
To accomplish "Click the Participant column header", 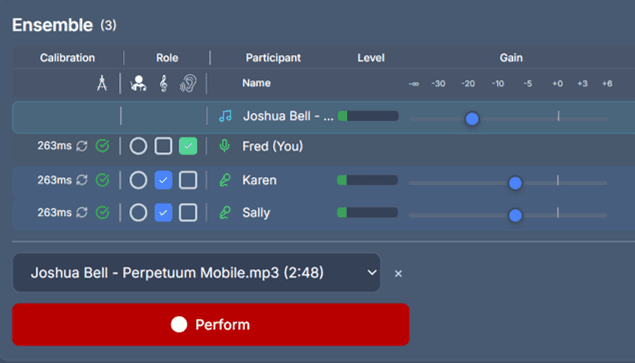I will click(x=273, y=58).
